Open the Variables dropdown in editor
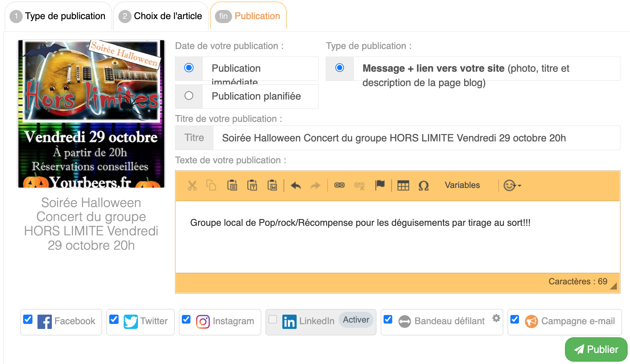This screenshot has width=630, height=364. click(462, 185)
